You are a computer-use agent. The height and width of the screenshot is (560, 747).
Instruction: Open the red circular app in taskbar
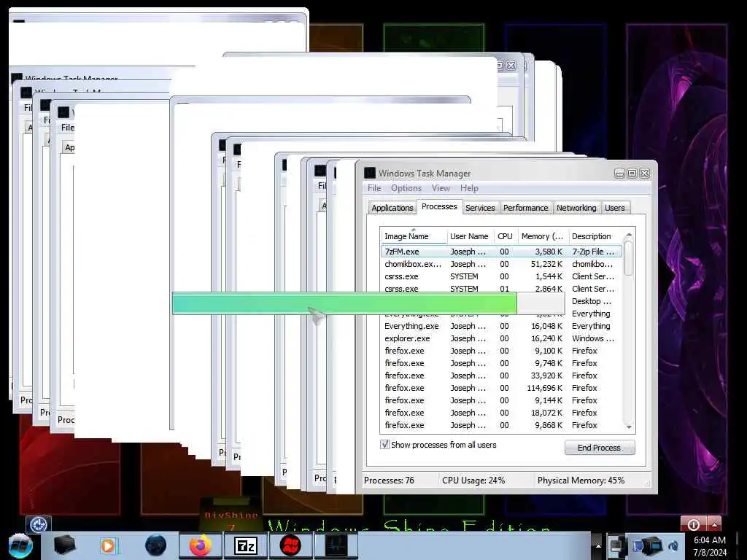click(290, 545)
